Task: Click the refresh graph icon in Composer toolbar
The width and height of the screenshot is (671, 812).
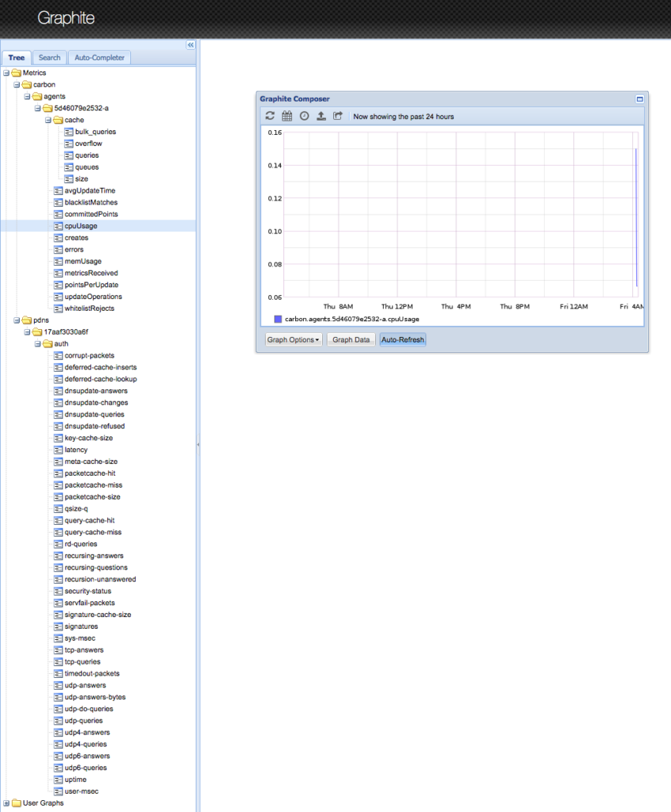Action: pos(270,117)
